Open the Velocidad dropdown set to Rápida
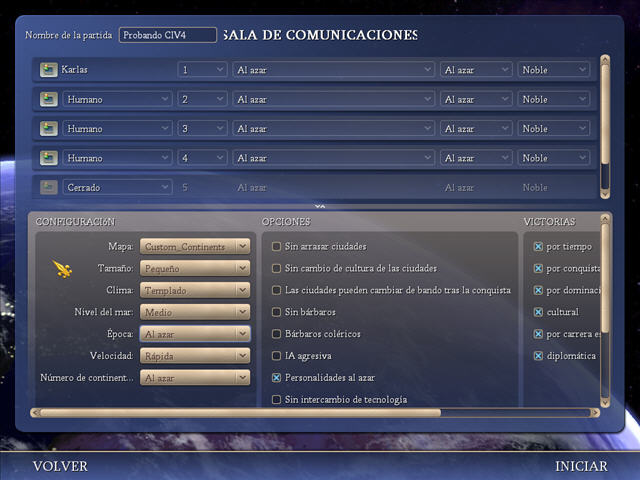 tap(195, 356)
